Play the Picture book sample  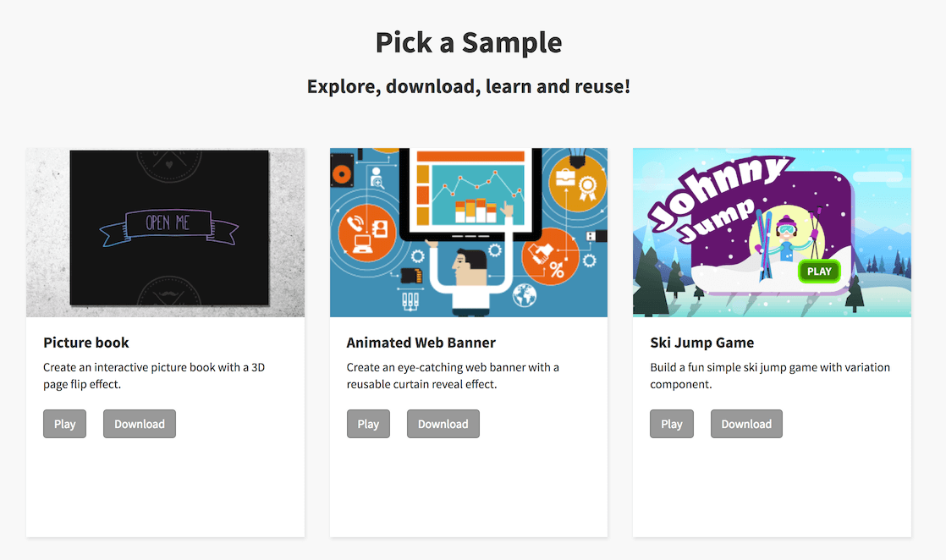65,424
